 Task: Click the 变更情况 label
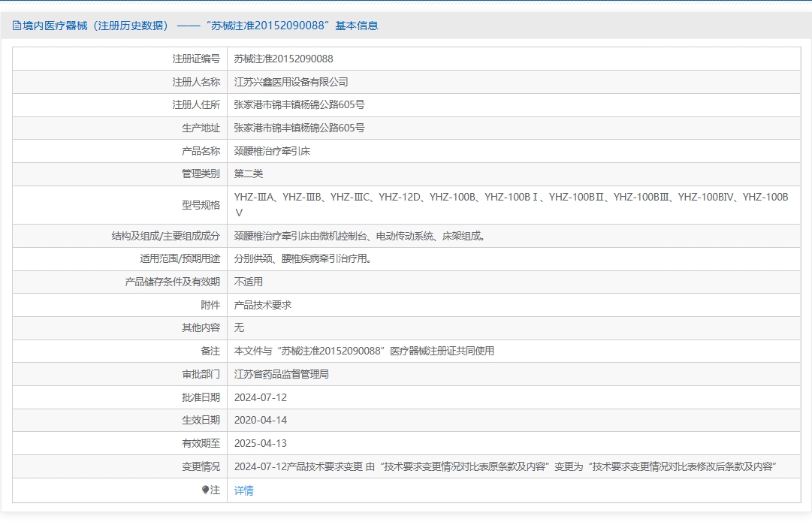[x=201, y=466]
